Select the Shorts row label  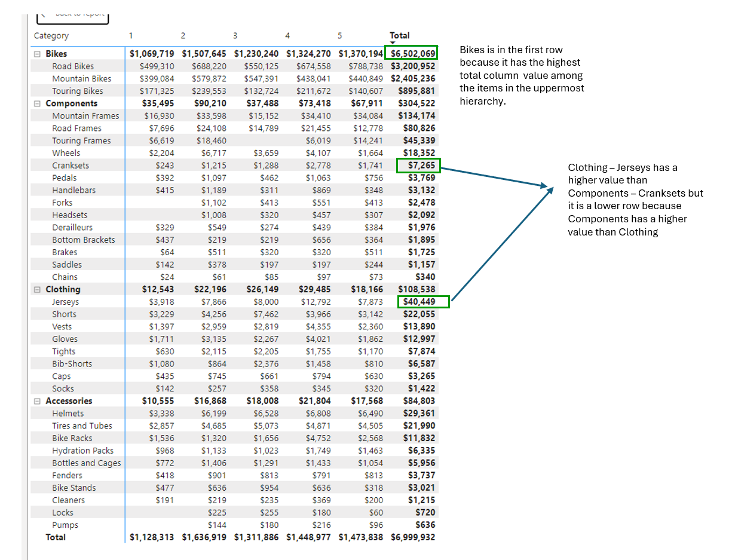click(64, 314)
